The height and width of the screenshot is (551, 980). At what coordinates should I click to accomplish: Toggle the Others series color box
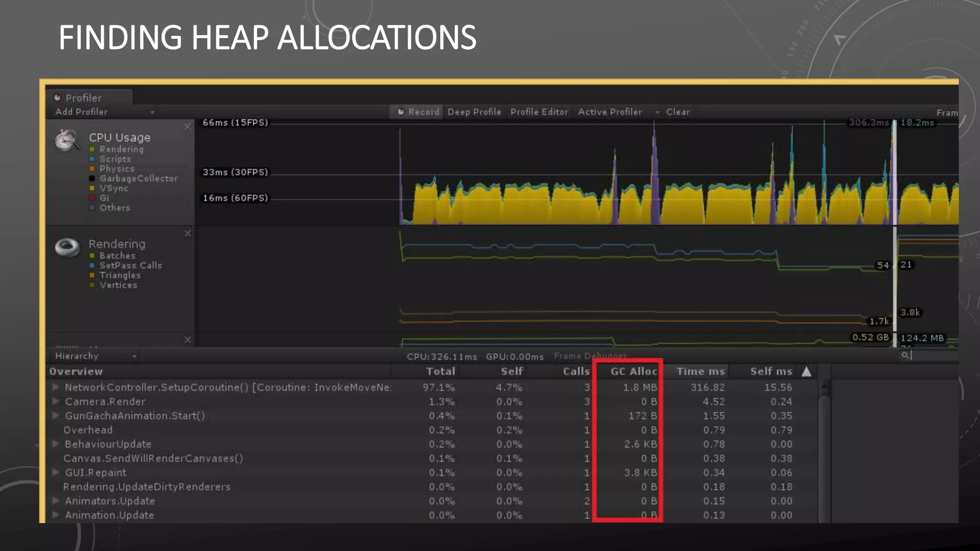(x=92, y=208)
